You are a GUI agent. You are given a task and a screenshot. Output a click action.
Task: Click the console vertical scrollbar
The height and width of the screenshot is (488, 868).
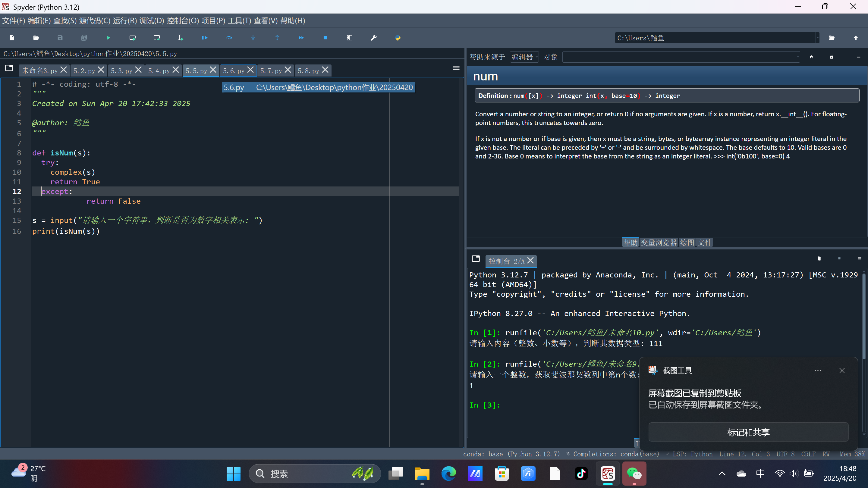[x=863, y=317]
